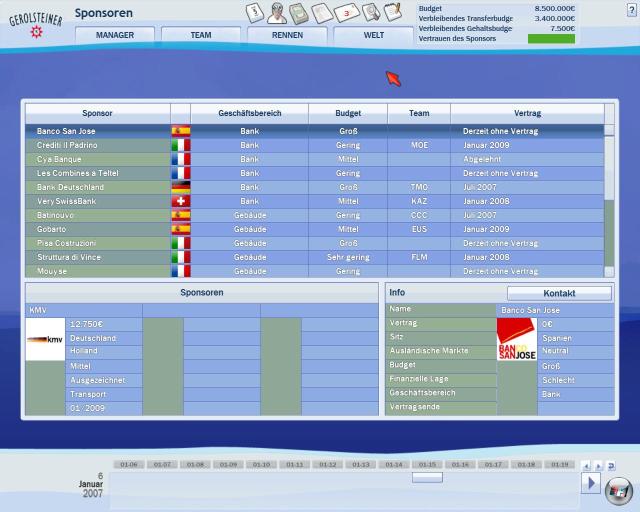Open the RENNEN menu
640x512 pixels.
click(287, 35)
